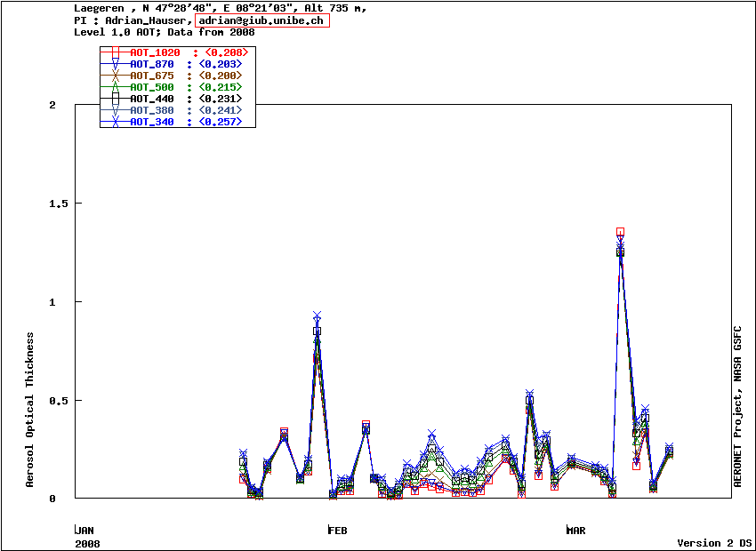756x551 pixels.
Task: Click the green triangle AOT_500 legend marker
Action: coord(115,87)
